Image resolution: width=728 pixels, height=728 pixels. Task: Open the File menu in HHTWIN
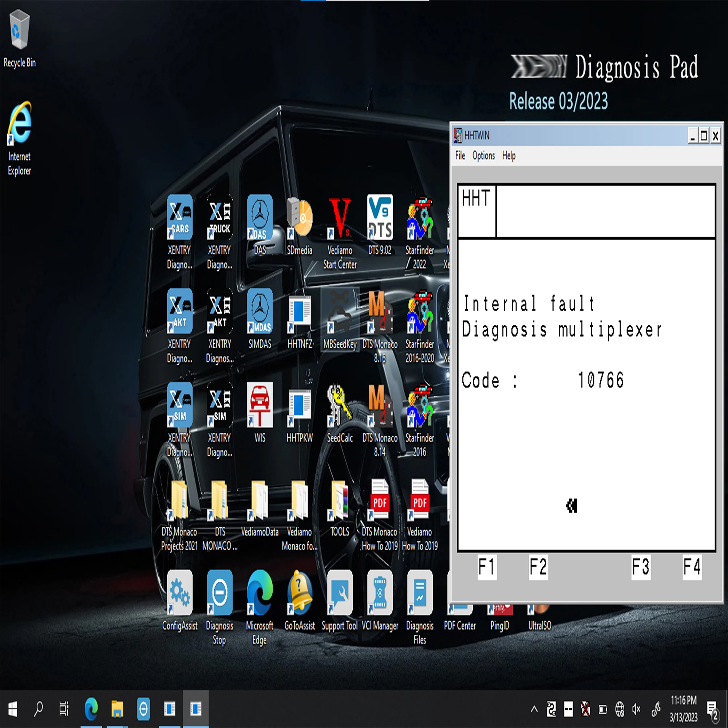tap(460, 156)
